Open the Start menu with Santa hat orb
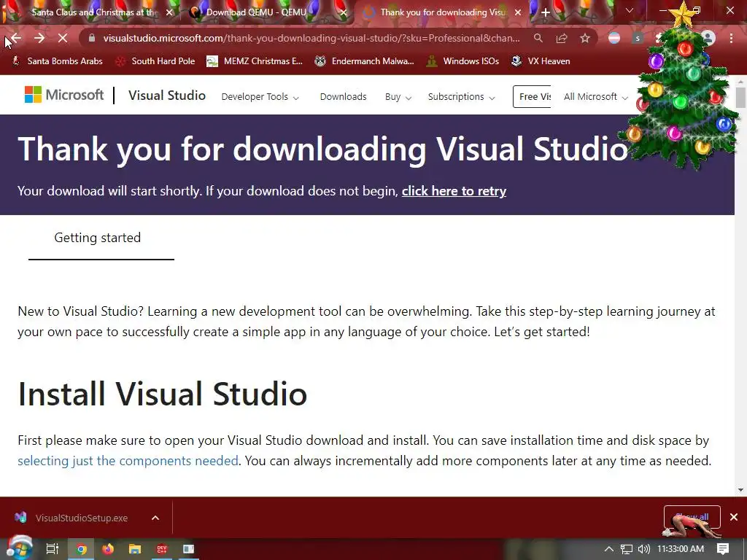Image resolution: width=747 pixels, height=560 pixels. 19,548
